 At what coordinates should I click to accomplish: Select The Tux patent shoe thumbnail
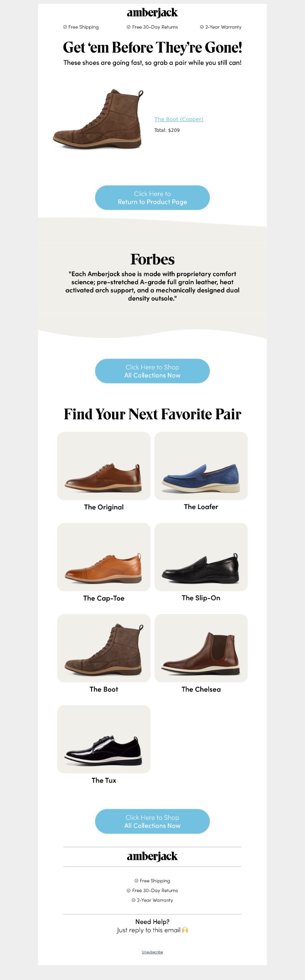click(104, 739)
